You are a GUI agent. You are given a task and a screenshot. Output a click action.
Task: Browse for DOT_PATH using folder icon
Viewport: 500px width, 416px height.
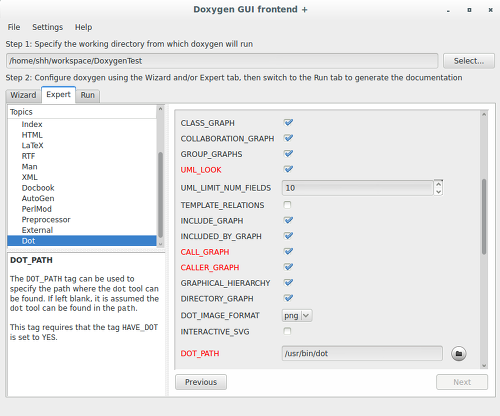point(459,354)
